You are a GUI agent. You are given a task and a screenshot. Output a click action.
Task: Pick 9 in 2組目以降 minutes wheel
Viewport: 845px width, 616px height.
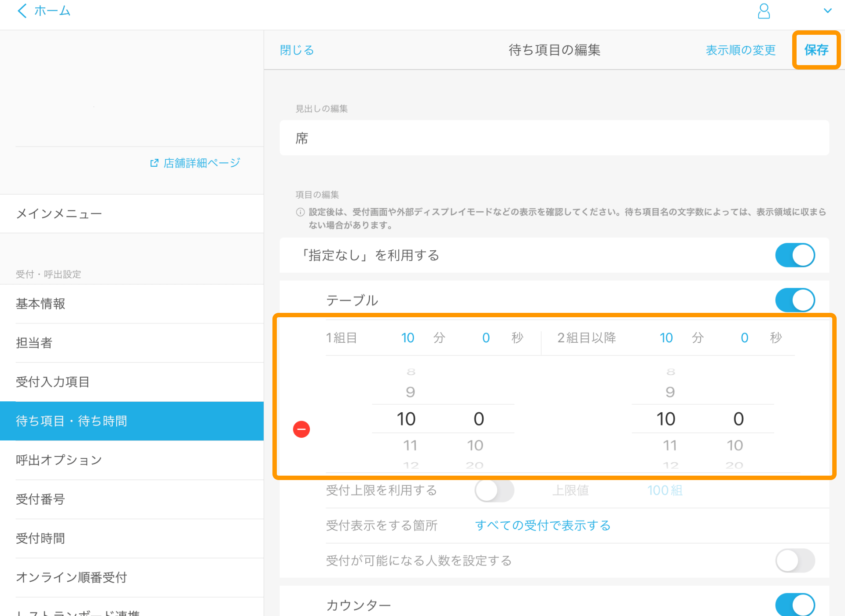(x=670, y=392)
